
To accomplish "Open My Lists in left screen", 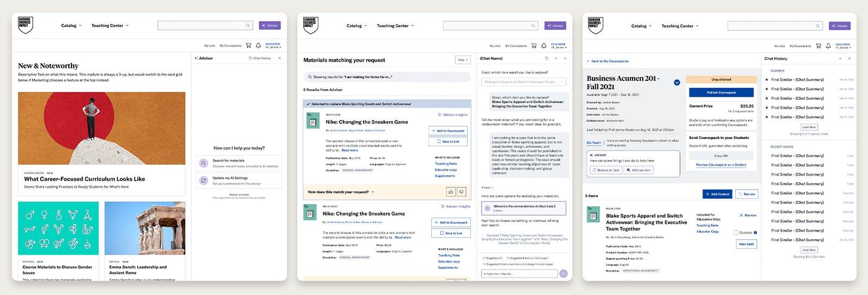I will 209,46.
